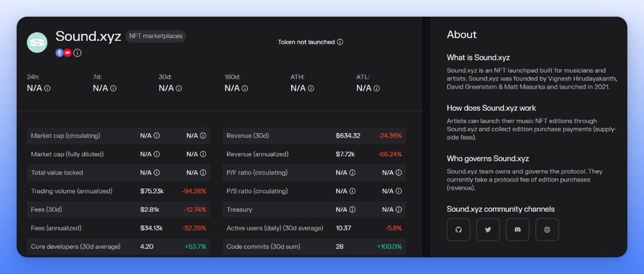The image size is (644, 274).
Task: Click first info icon in Market cap (circulating) row
Action: (157, 136)
